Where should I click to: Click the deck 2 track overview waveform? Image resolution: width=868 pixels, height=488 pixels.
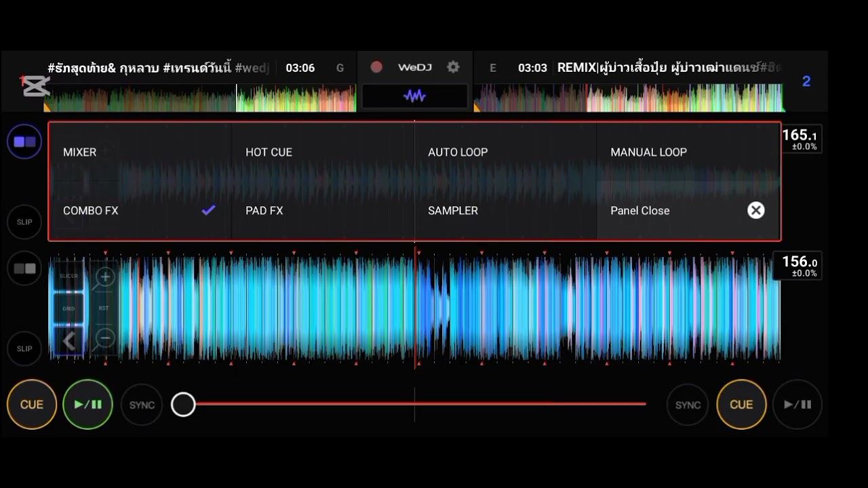coord(629,98)
